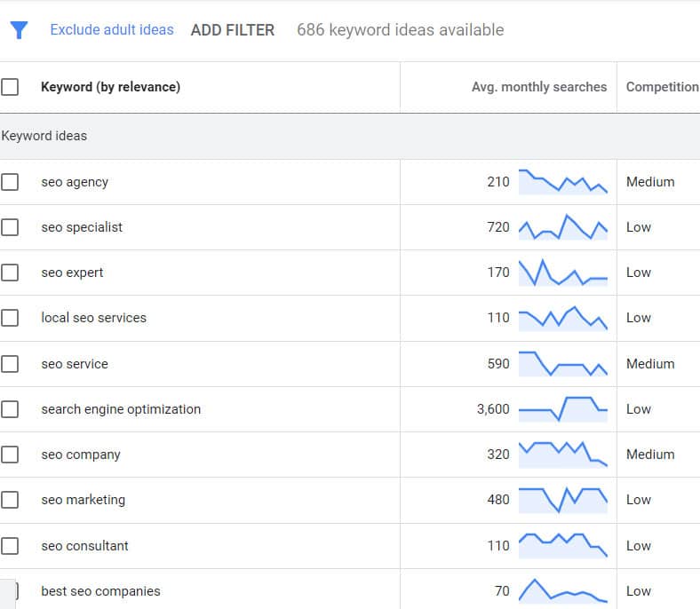Click Medium competition for seo agency
Viewport: 700px width, 609px height.
pos(650,182)
